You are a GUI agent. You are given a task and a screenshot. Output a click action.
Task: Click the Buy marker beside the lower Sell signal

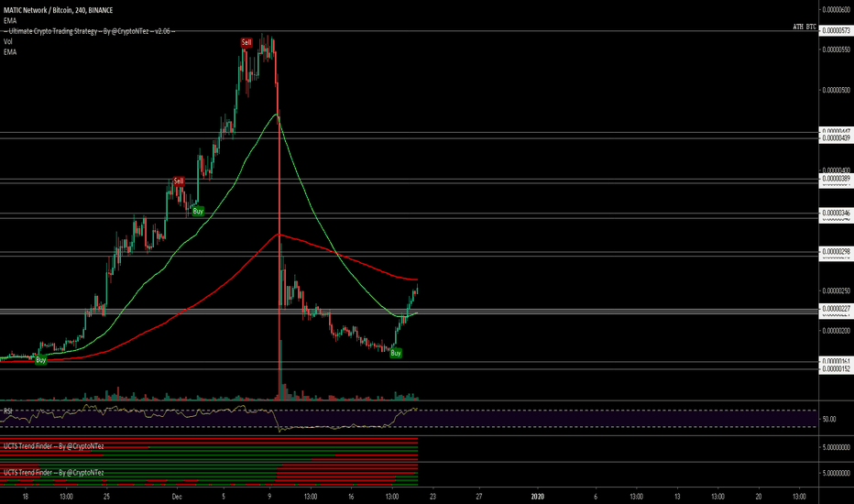pyautogui.click(x=198, y=211)
